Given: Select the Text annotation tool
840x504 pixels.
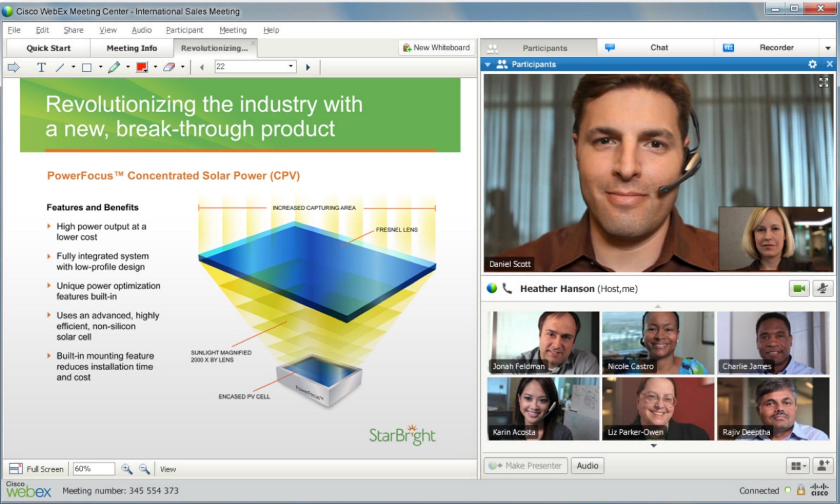Looking at the screenshot, I should (41, 67).
